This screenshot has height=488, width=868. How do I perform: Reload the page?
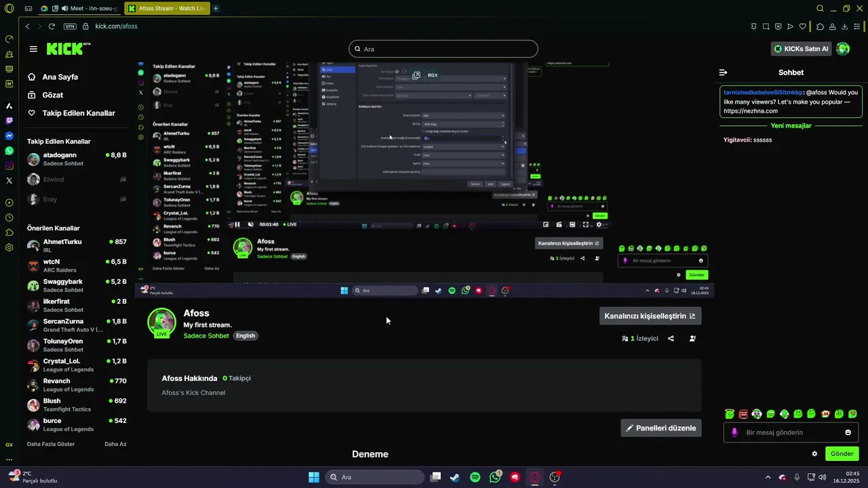(51, 26)
